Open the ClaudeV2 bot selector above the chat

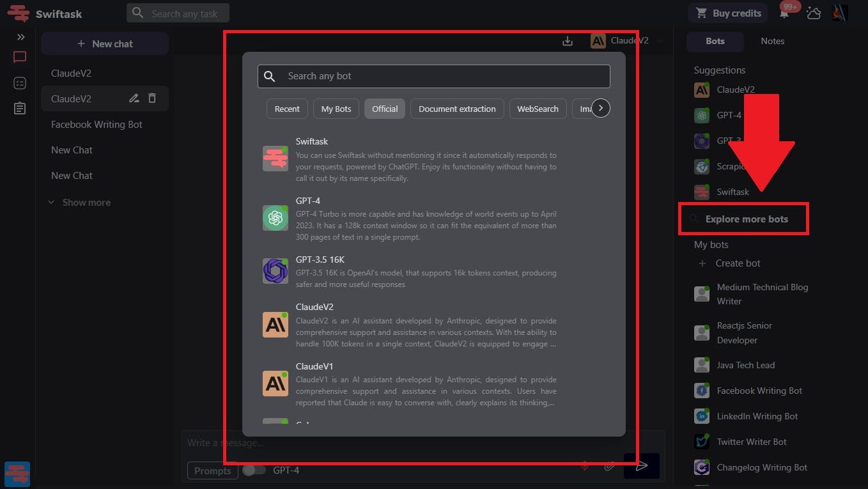pyautogui.click(x=627, y=41)
